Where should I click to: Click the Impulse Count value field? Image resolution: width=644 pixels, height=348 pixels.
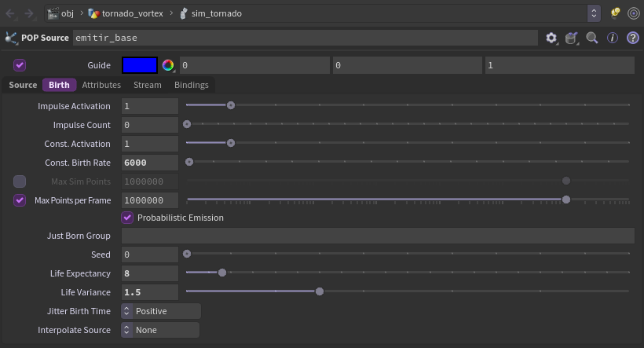tap(150, 125)
